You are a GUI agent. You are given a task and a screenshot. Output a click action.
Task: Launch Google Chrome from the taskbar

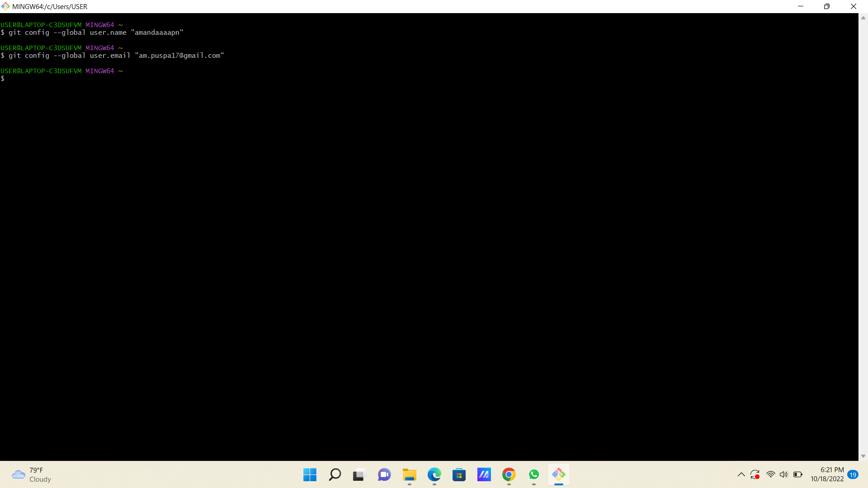[509, 474]
